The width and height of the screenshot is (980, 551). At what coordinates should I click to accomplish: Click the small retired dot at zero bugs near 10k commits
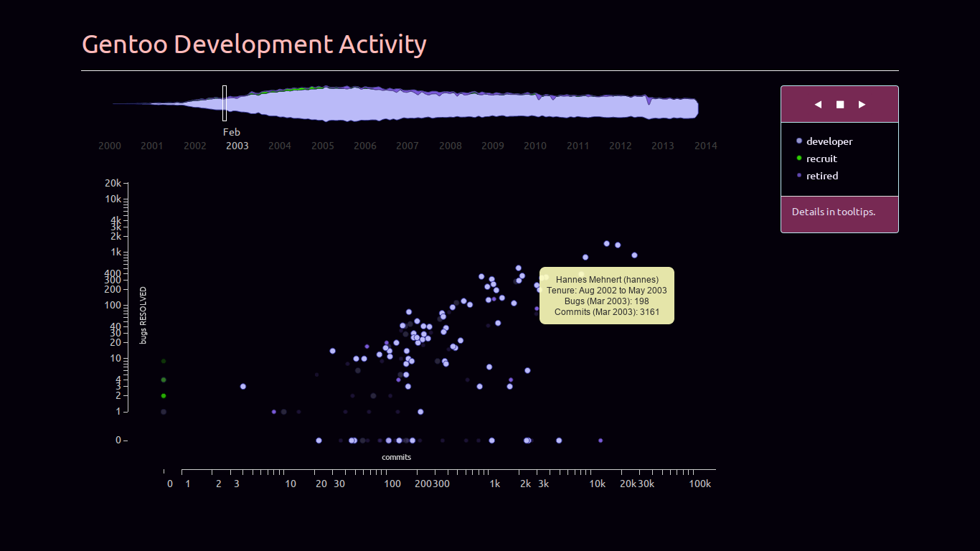pos(600,441)
